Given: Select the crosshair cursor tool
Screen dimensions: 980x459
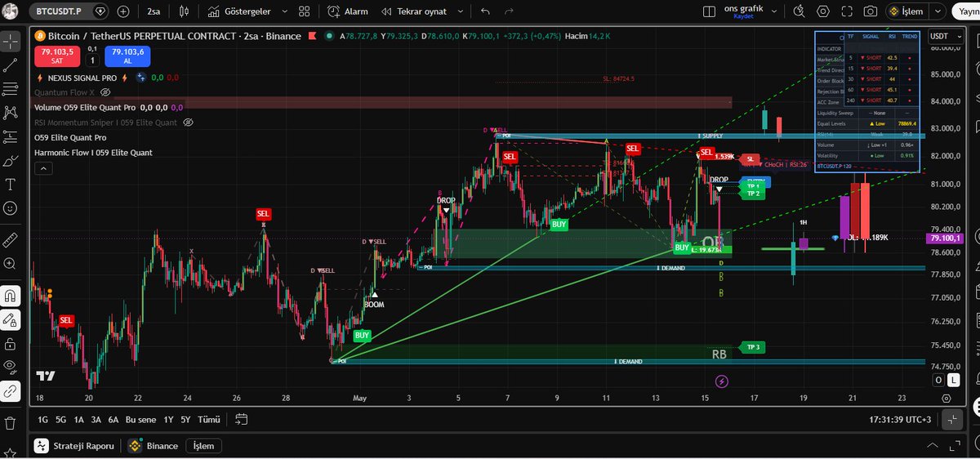Looking at the screenshot, I should coord(11,42).
